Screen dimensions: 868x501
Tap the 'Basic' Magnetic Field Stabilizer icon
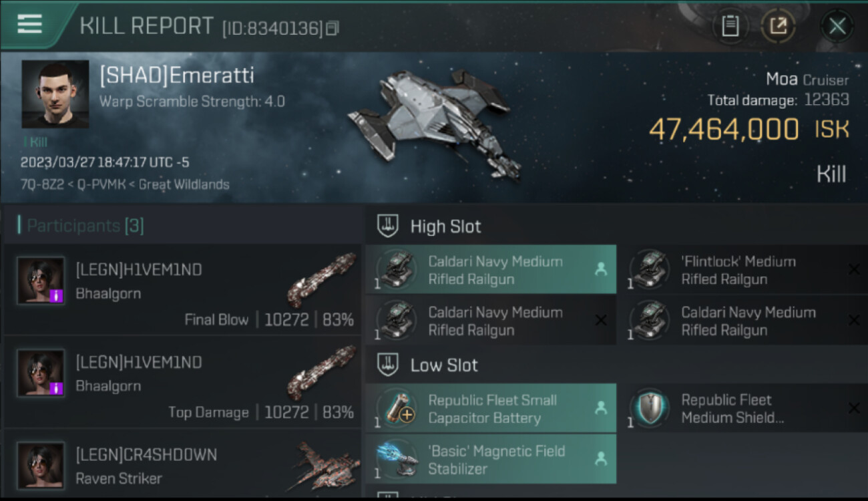pos(397,460)
